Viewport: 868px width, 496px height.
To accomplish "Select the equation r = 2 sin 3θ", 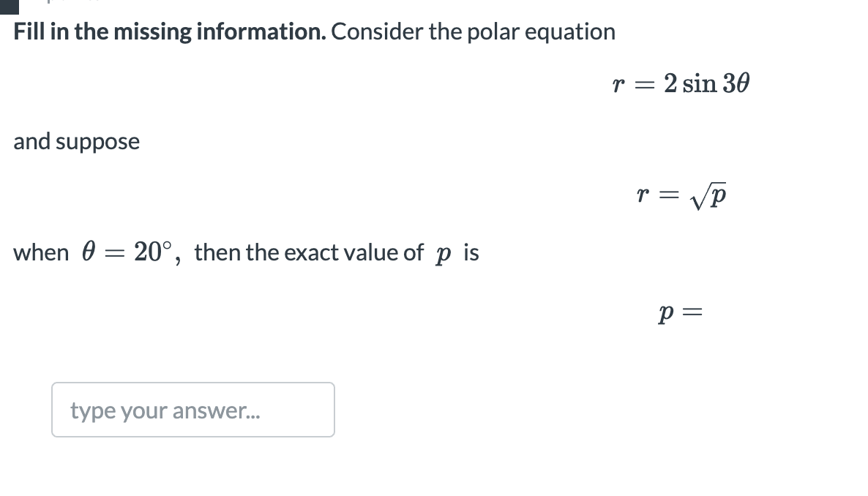I will 681,83.
